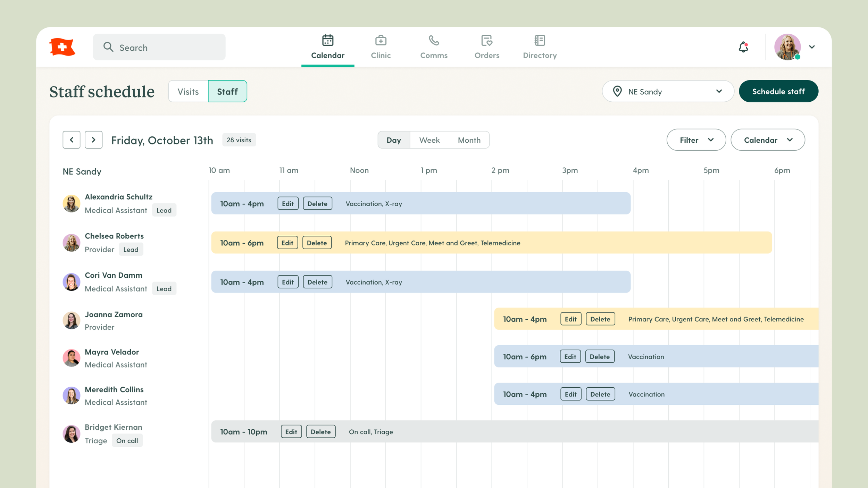The image size is (868, 488).
Task: Open the Clinic tab label
Action: tap(381, 55)
